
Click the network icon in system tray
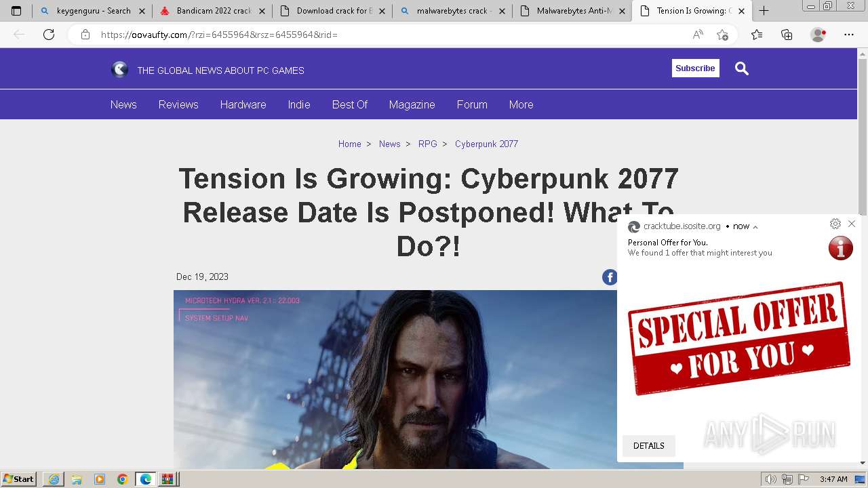point(787,479)
